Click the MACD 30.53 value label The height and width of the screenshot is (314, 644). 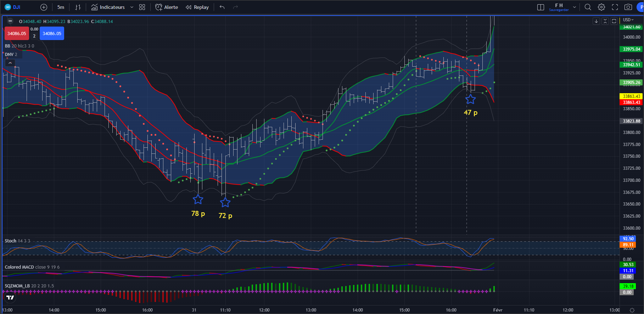(x=628, y=265)
